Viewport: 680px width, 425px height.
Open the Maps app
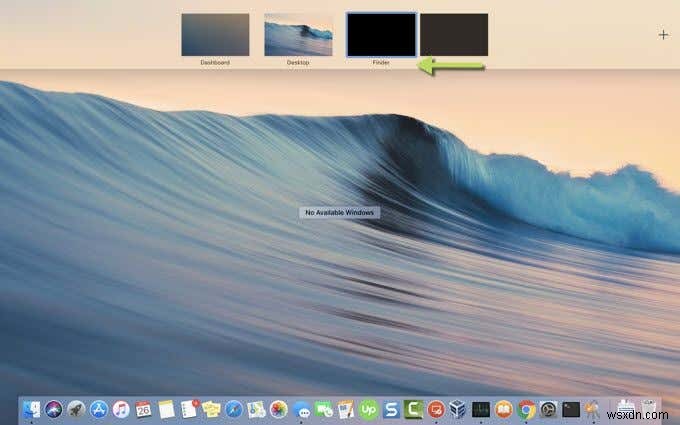click(x=256, y=409)
